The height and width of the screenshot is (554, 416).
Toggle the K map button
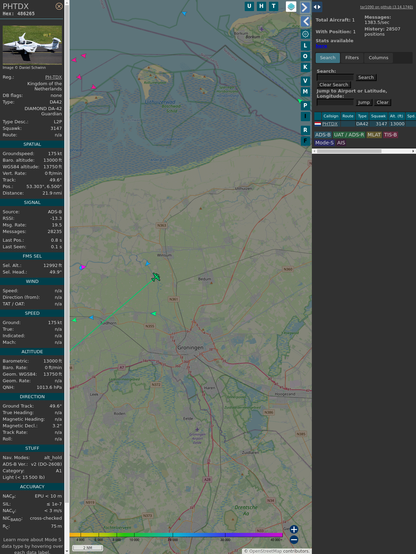click(x=305, y=67)
